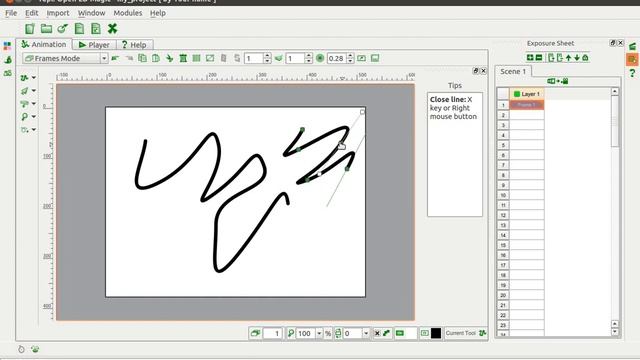Click the Exposure Sheet scroll up arrow
The image size is (640, 360).
[615, 91]
